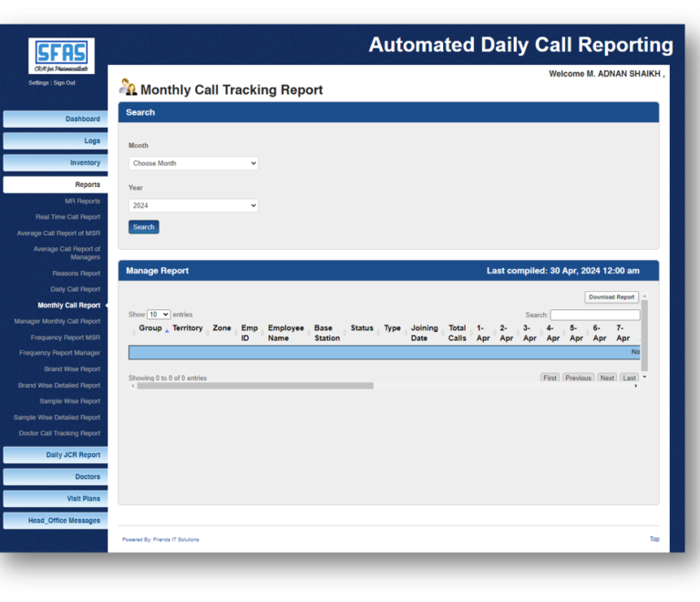Click the SFAS logo
The width and height of the screenshot is (700, 602).
61,56
